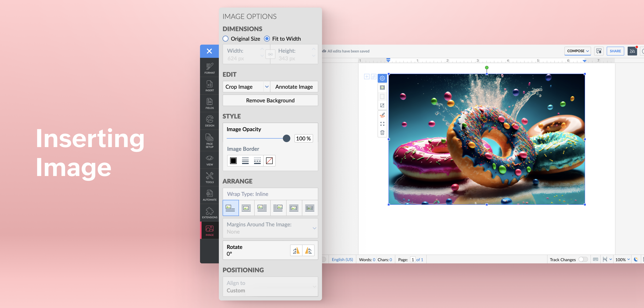Expand the Margins Around The Image dropdown
This screenshot has height=308, width=644.
click(314, 228)
